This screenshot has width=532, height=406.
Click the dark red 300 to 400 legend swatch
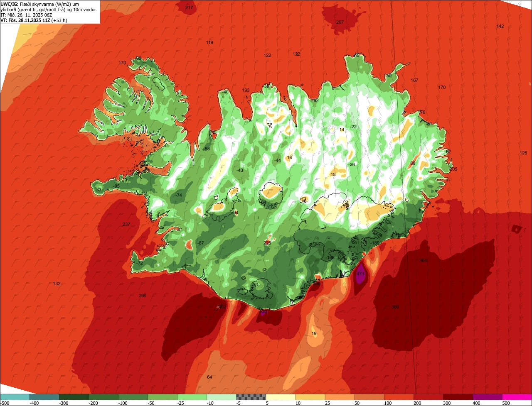pyautogui.click(x=457, y=397)
